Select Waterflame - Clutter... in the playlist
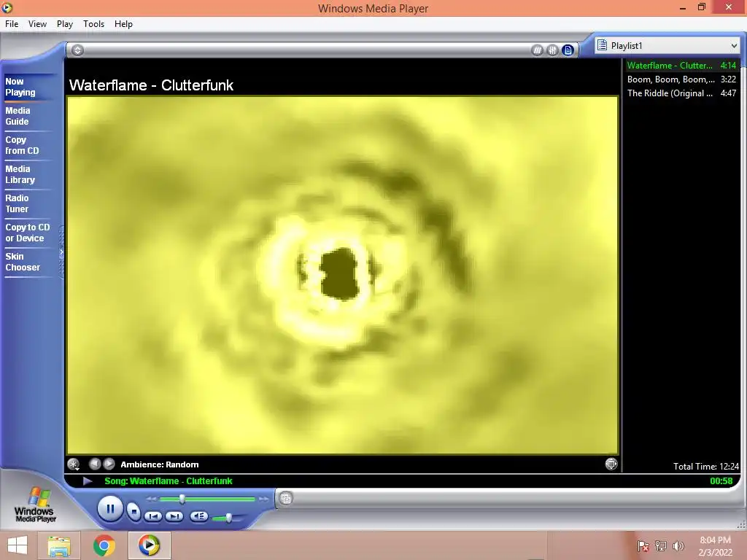 [682, 65]
